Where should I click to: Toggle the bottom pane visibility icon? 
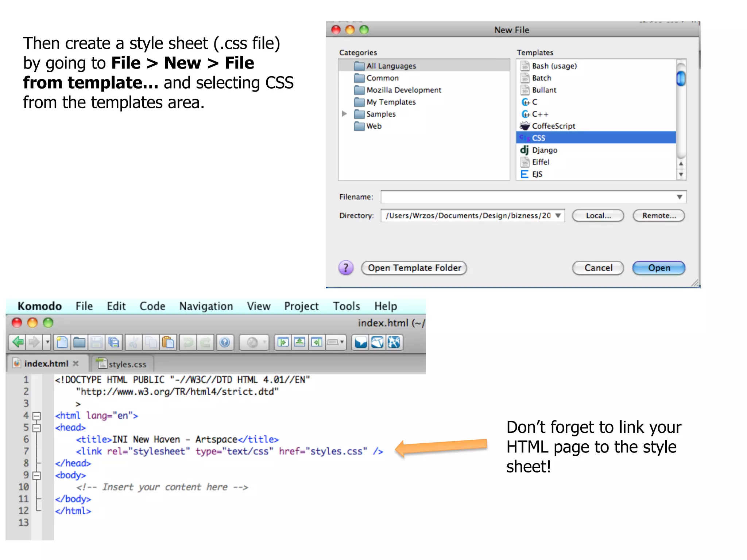[x=299, y=342]
